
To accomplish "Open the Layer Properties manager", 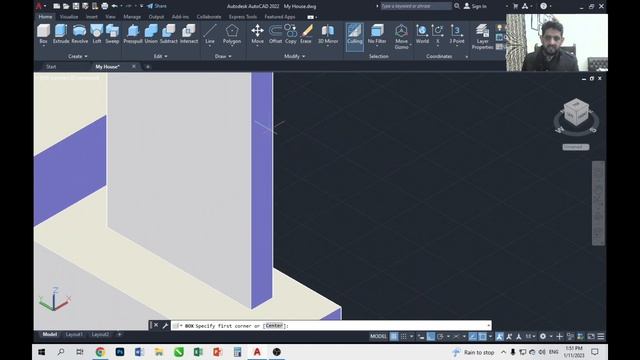I will tap(482, 37).
